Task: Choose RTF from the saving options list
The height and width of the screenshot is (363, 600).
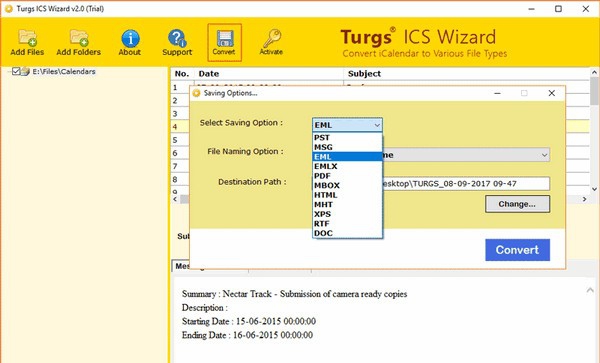Action: 347,224
